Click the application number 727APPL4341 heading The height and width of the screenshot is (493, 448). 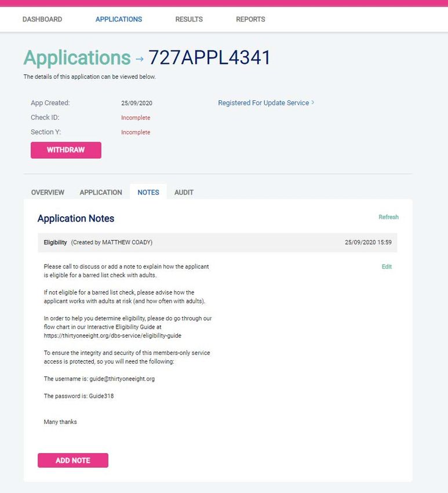[209, 57]
